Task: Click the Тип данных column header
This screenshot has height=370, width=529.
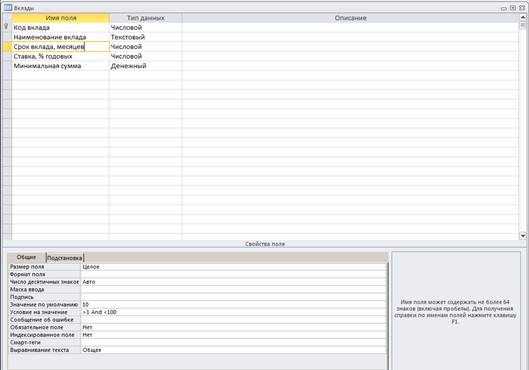Action: 146,18
